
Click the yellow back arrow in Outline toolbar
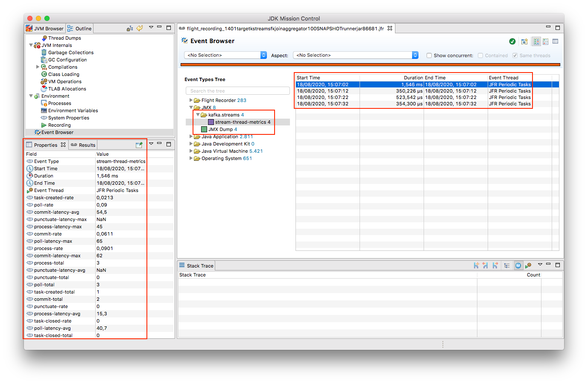pos(140,28)
